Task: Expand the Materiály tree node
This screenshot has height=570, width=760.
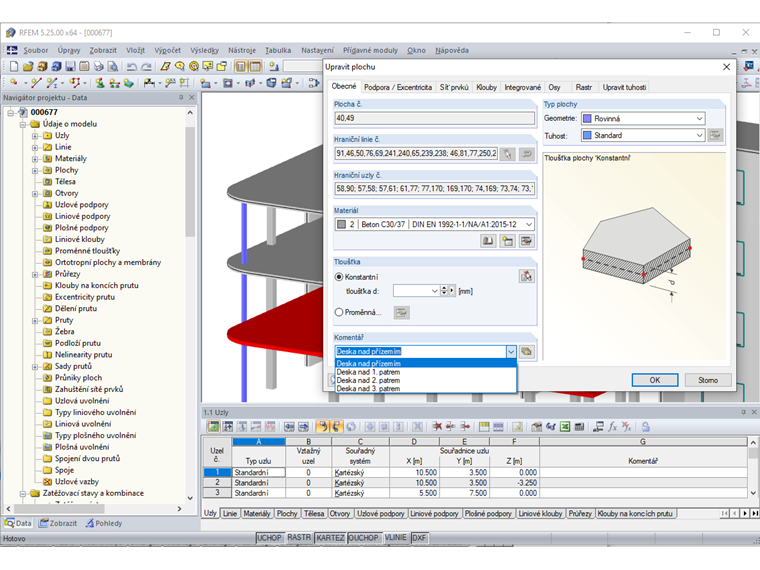Action: (x=35, y=159)
